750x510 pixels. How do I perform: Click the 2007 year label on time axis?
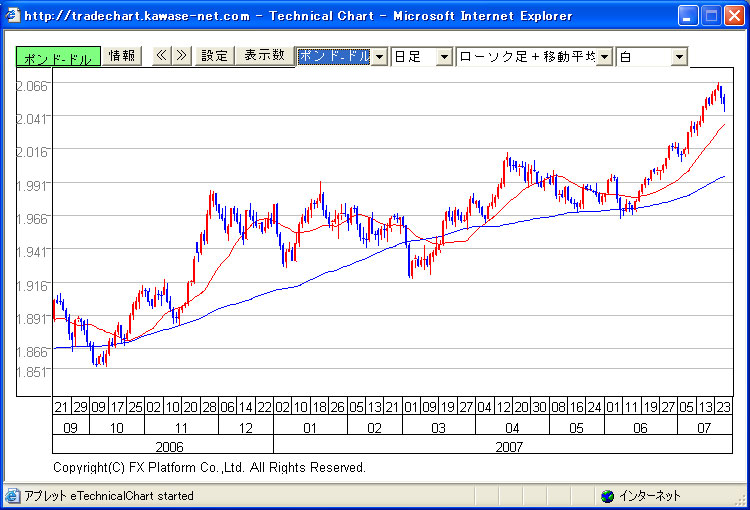[x=508, y=445]
